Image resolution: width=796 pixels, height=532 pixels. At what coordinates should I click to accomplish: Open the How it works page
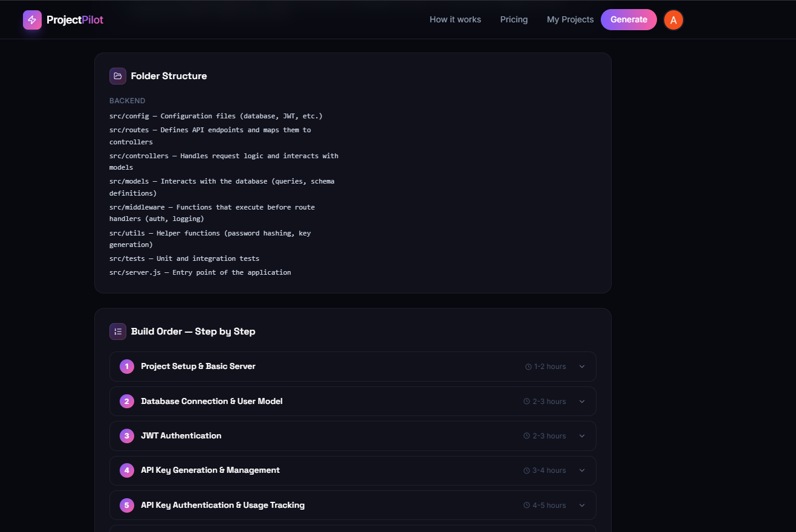click(455, 19)
